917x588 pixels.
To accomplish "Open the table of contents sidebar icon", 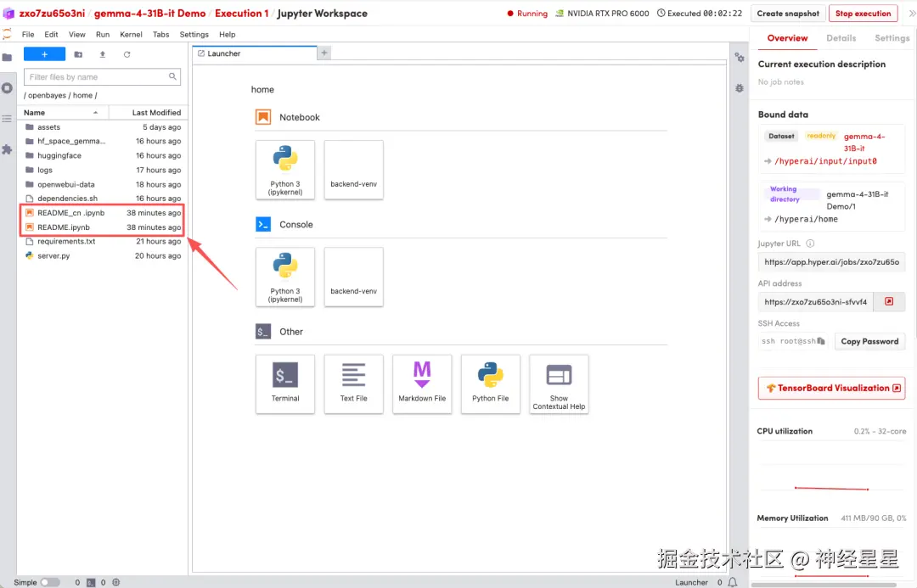I will 7,119.
